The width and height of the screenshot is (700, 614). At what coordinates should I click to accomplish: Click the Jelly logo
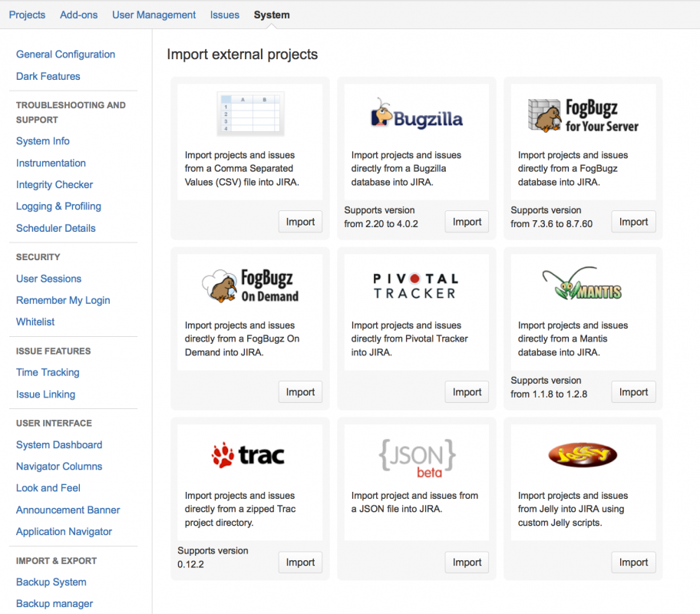[583, 455]
